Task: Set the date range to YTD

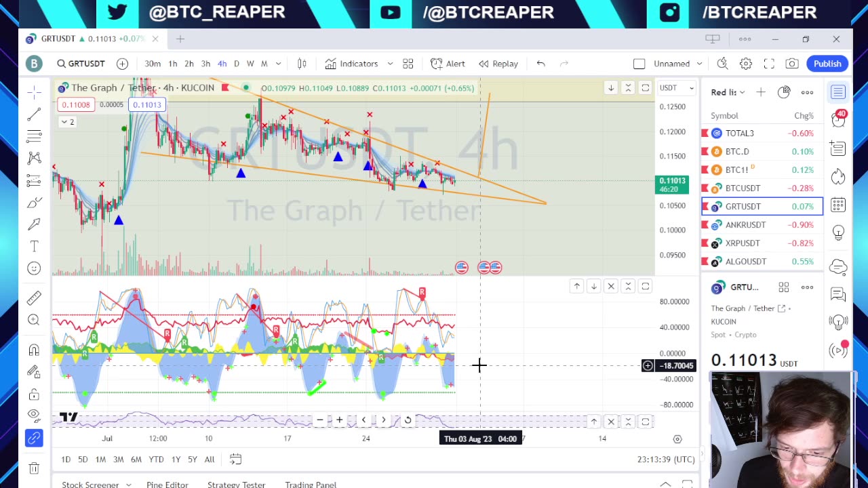Action: (x=156, y=460)
